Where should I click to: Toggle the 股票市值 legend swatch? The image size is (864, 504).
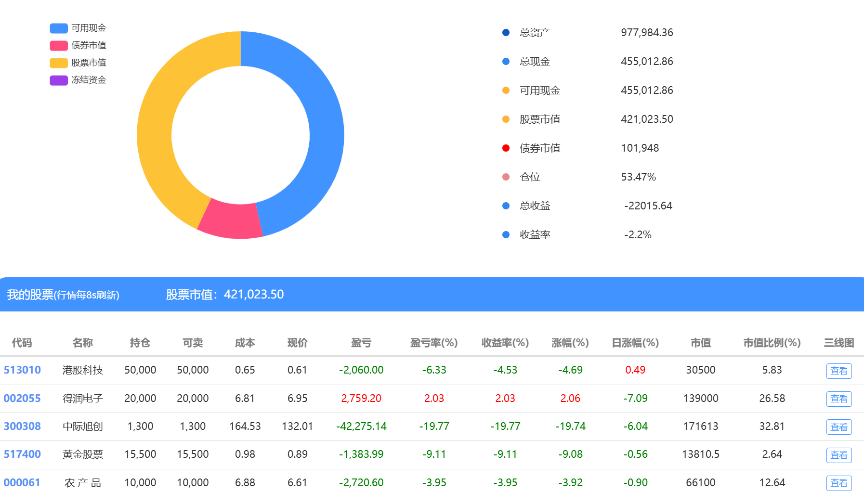(59, 63)
